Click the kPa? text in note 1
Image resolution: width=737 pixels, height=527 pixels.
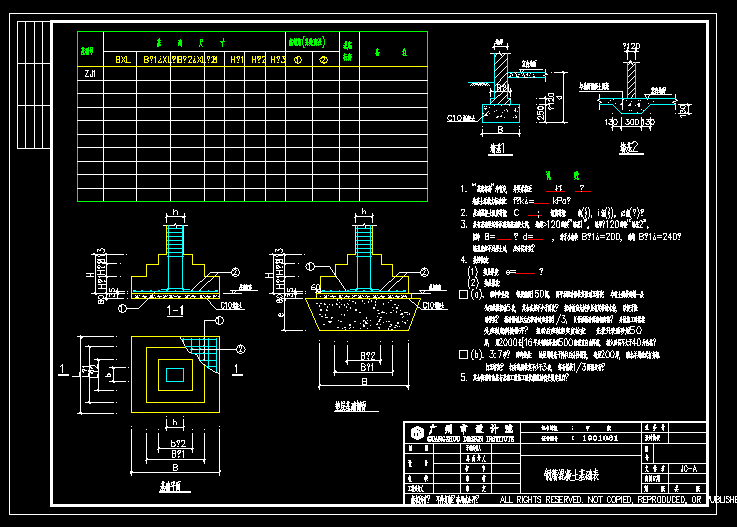click(x=561, y=201)
